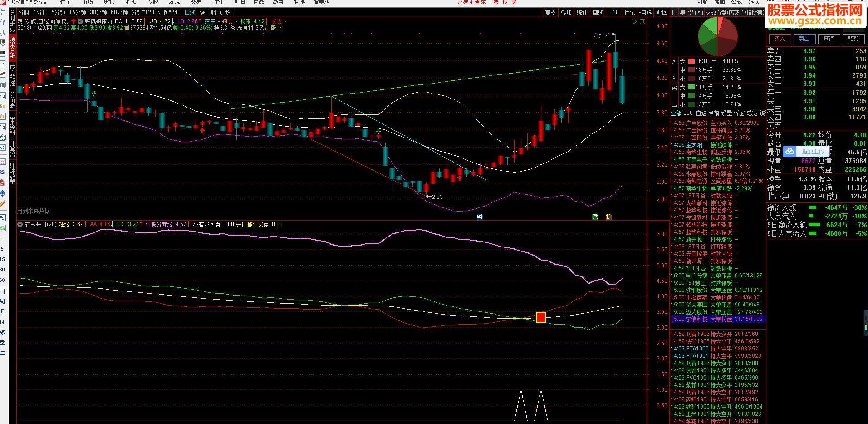Click the yellow-red square signal marker
Viewport: 868px width, 424px height.
coord(541,317)
